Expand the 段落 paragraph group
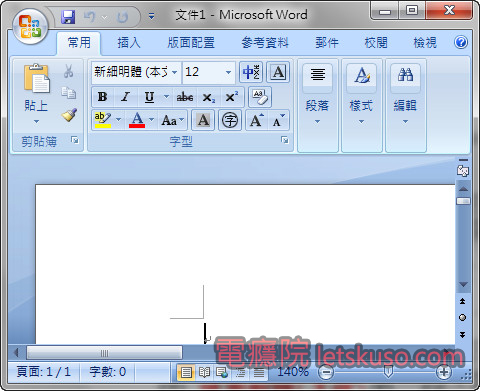The image size is (480, 391). click(x=318, y=105)
